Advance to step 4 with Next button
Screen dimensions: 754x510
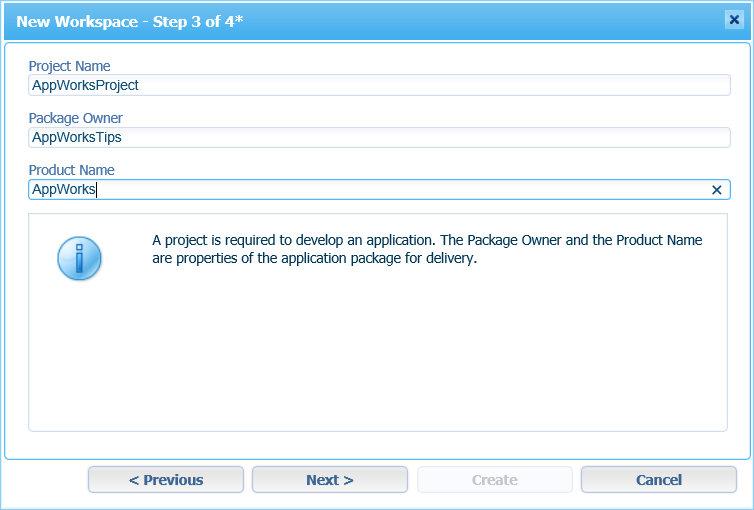(x=330, y=480)
